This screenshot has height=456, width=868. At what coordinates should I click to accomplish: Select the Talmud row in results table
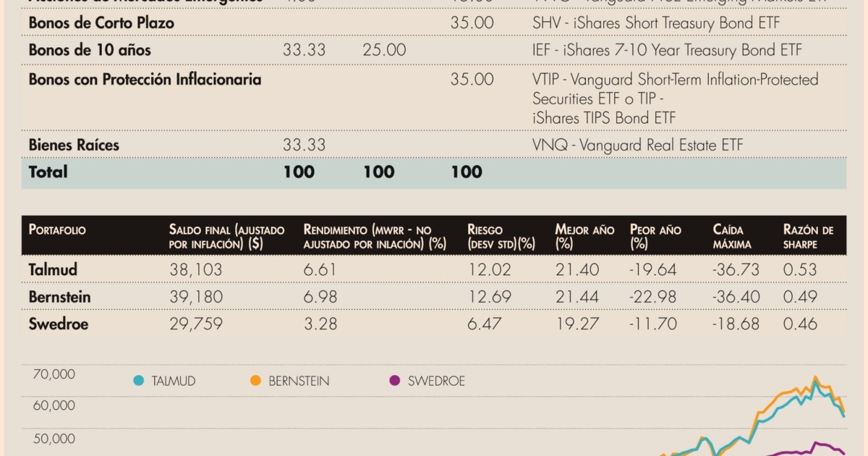434,269
